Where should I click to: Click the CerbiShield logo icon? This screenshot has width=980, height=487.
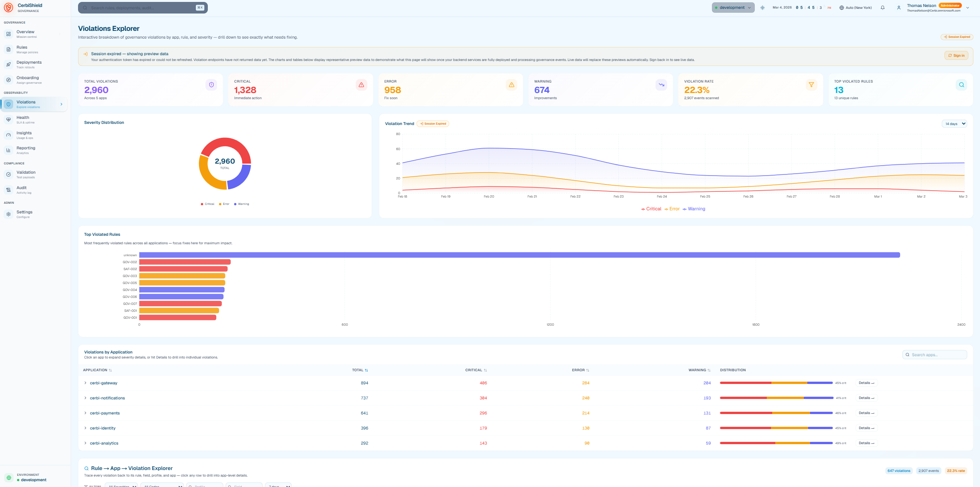coord(8,8)
